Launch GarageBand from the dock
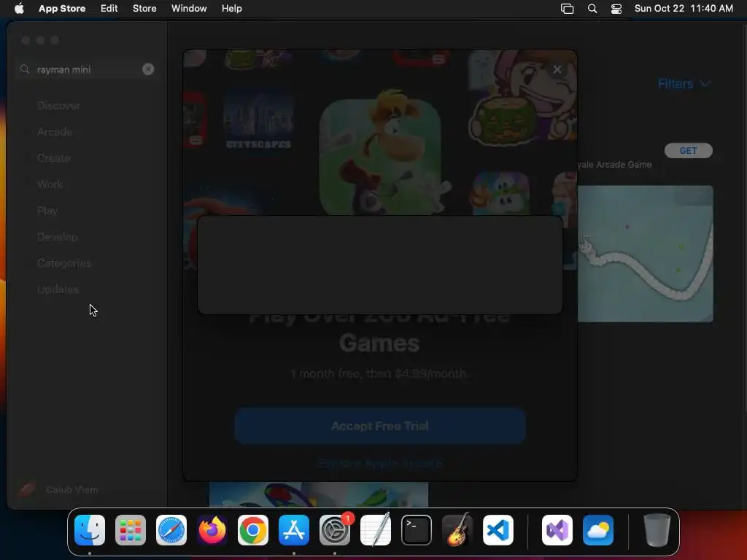This screenshot has width=747, height=560. click(457, 530)
